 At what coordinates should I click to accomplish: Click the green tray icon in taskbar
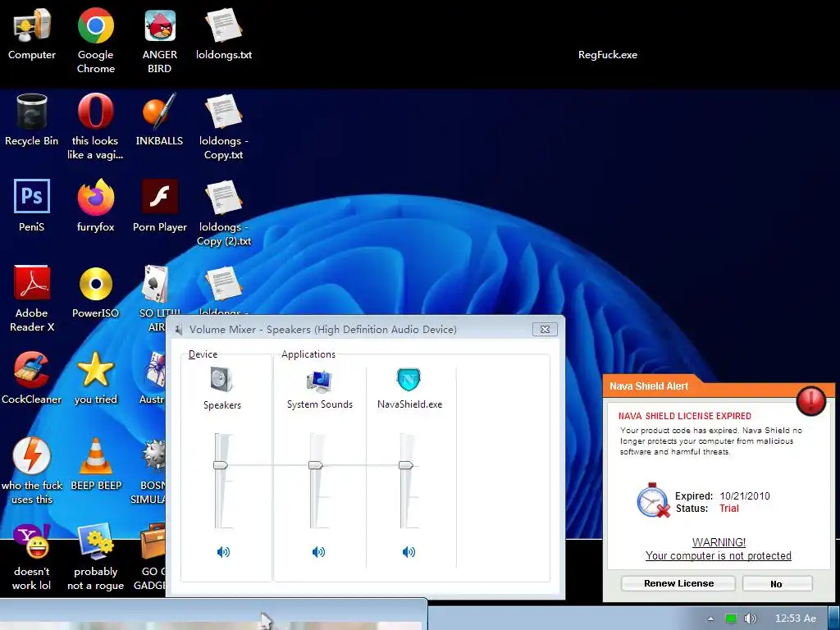731,619
